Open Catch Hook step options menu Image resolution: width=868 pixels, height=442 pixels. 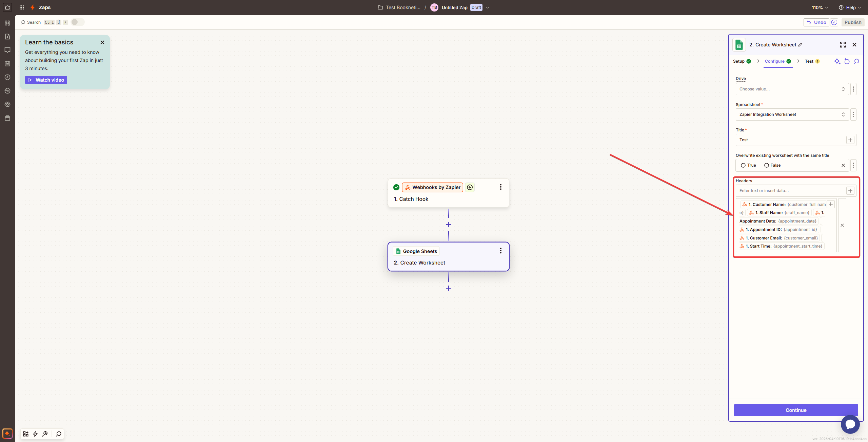click(x=501, y=187)
